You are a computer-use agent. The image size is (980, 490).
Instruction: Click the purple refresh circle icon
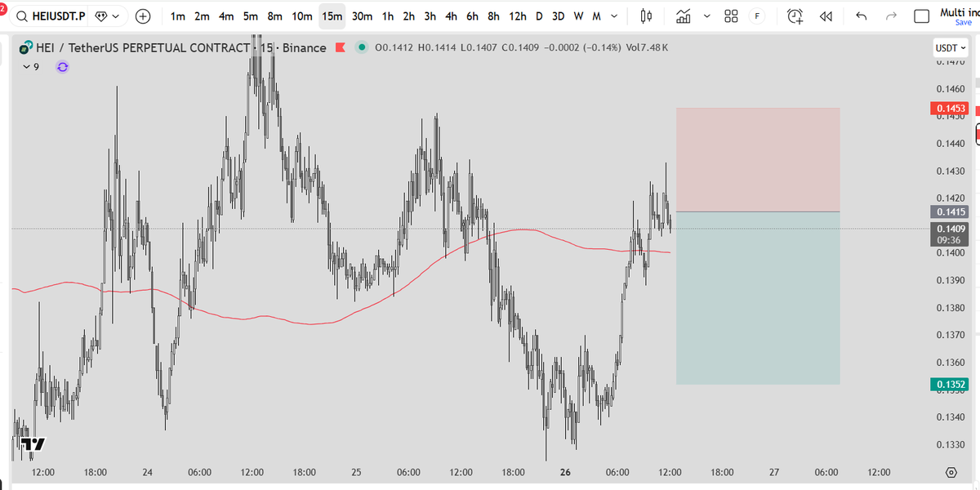point(62,67)
